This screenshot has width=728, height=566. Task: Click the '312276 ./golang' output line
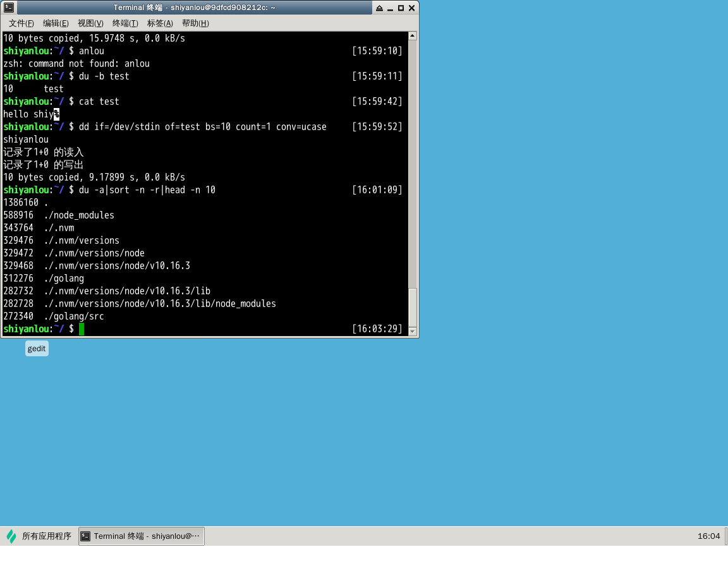(44, 279)
